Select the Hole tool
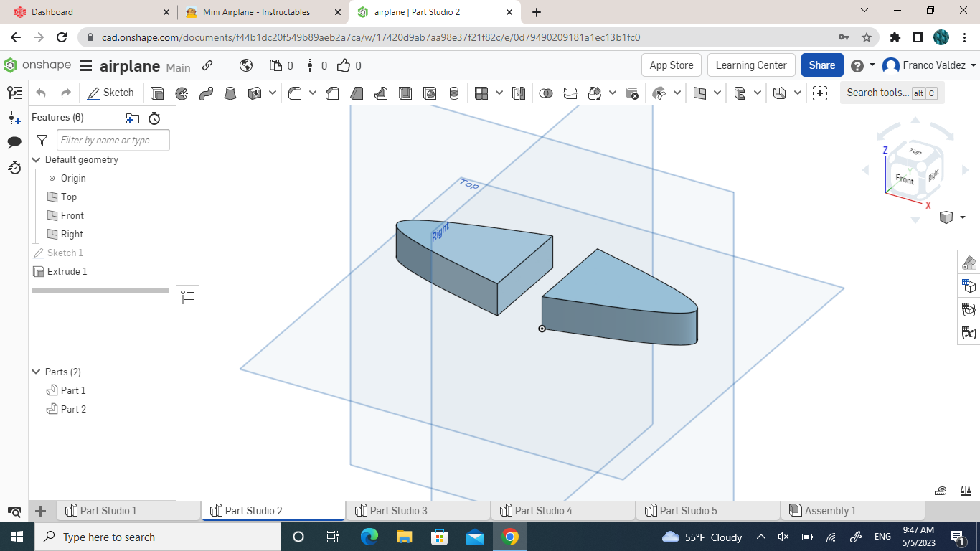 coord(430,93)
